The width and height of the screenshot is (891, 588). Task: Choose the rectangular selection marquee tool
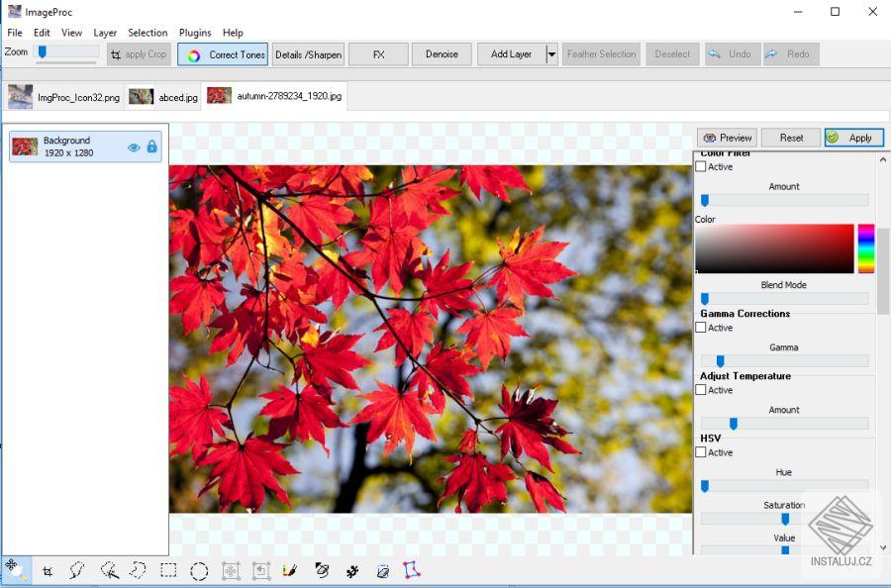[166, 571]
